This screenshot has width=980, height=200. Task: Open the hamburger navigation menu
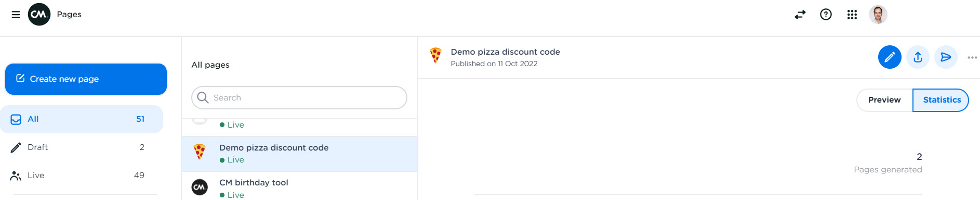click(16, 15)
